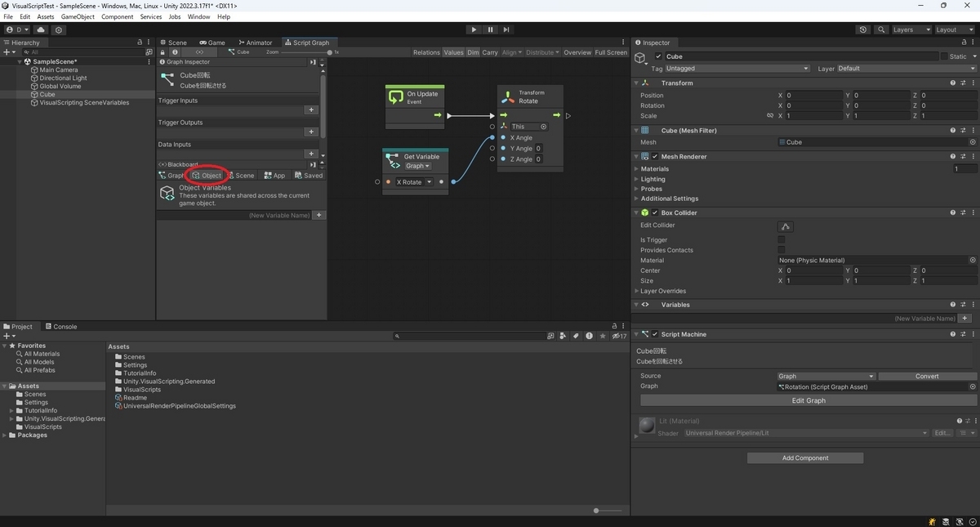
Task: Open the Graph kind dropdown on Get Variable
Action: coord(417,166)
